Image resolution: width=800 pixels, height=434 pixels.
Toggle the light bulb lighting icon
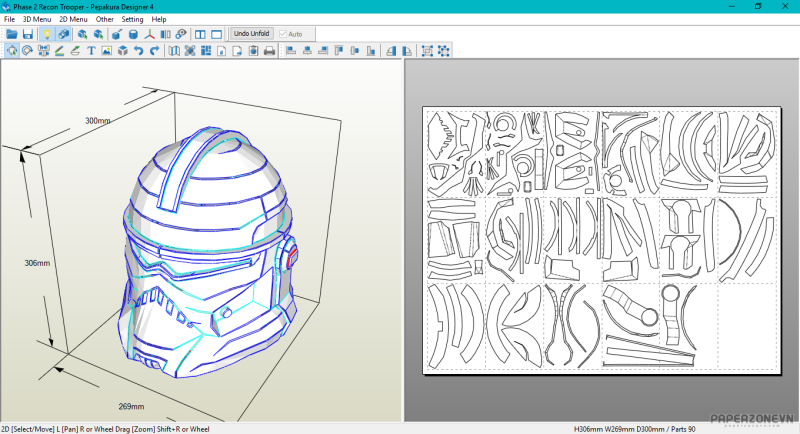click(x=46, y=34)
